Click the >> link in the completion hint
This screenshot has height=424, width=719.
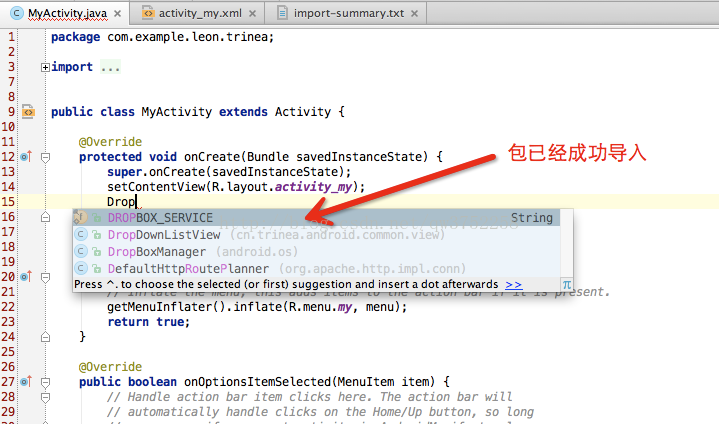pos(513,285)
